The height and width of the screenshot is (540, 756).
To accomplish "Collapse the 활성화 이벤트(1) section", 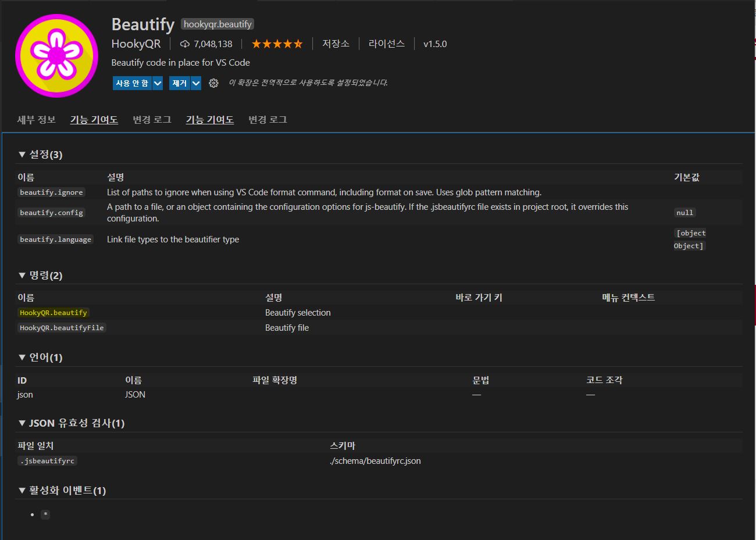I will point(62,491).
